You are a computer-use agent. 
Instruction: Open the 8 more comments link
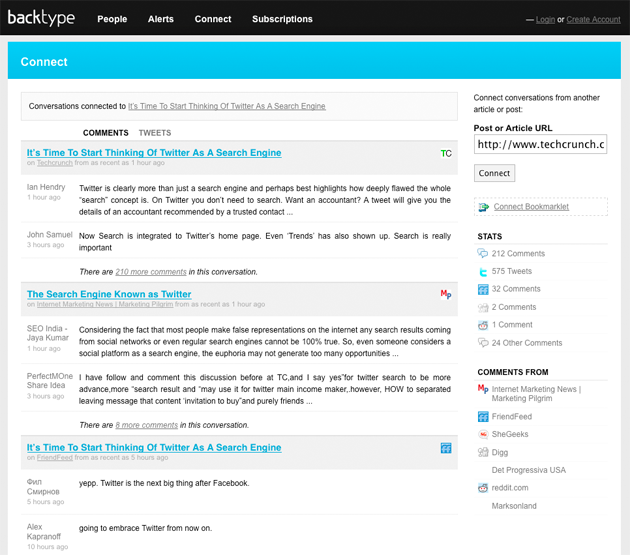(146, 425)
